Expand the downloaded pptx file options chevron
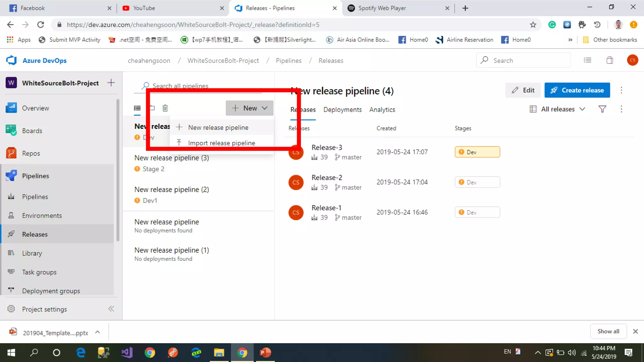 [97, 332]
